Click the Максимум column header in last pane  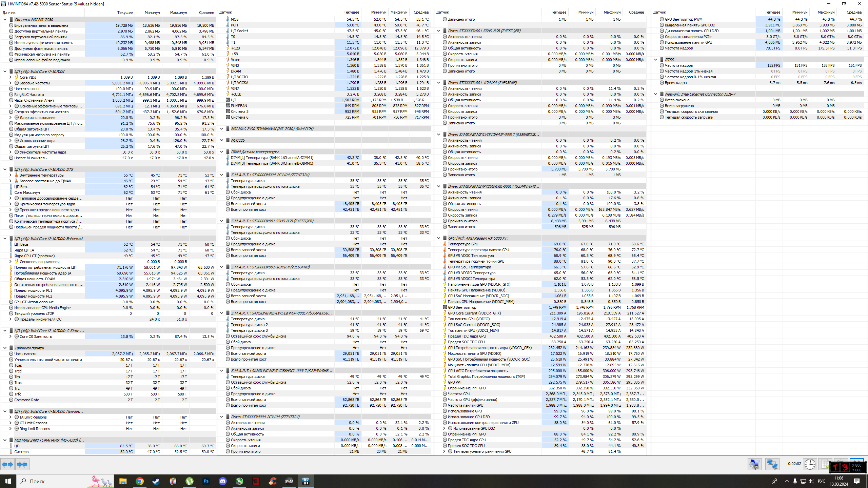tap(826, 12)
